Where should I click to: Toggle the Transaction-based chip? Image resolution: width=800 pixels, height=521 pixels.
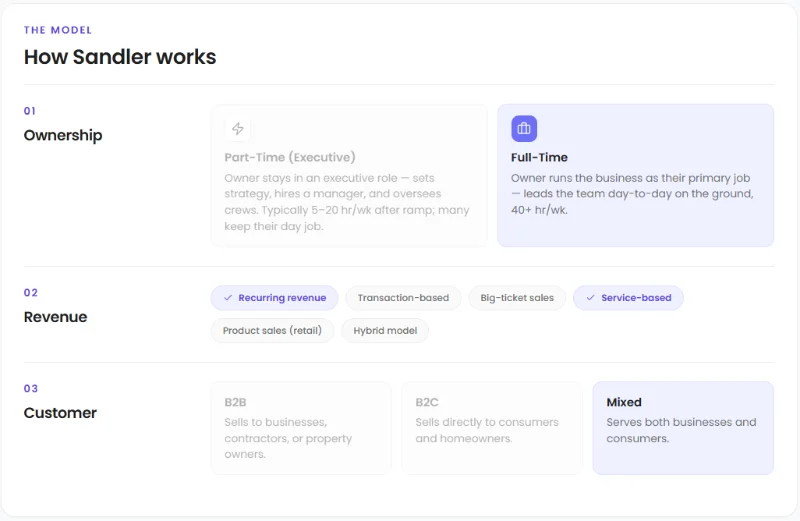[403, 297]
